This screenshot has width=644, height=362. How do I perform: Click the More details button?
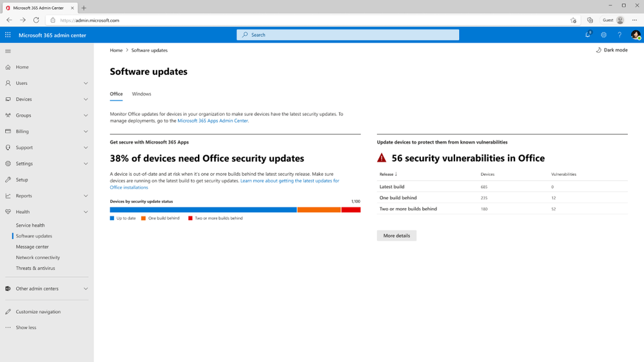tap(396, 236)
